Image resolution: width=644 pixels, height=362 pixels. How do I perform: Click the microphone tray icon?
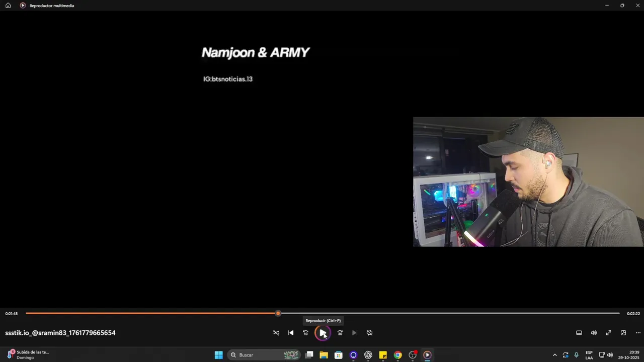(x=576, y=355)
